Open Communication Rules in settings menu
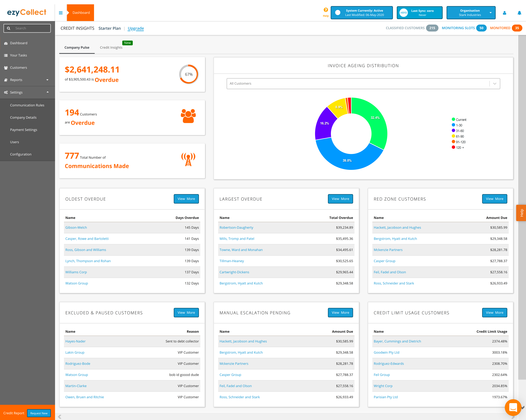 point(27,105)
